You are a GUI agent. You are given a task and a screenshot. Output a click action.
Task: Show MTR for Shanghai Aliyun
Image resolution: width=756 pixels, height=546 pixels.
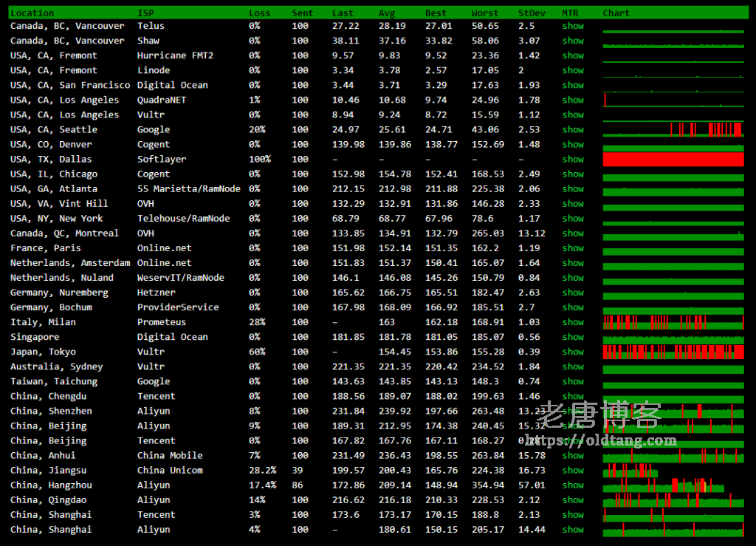tap(573, 530)
